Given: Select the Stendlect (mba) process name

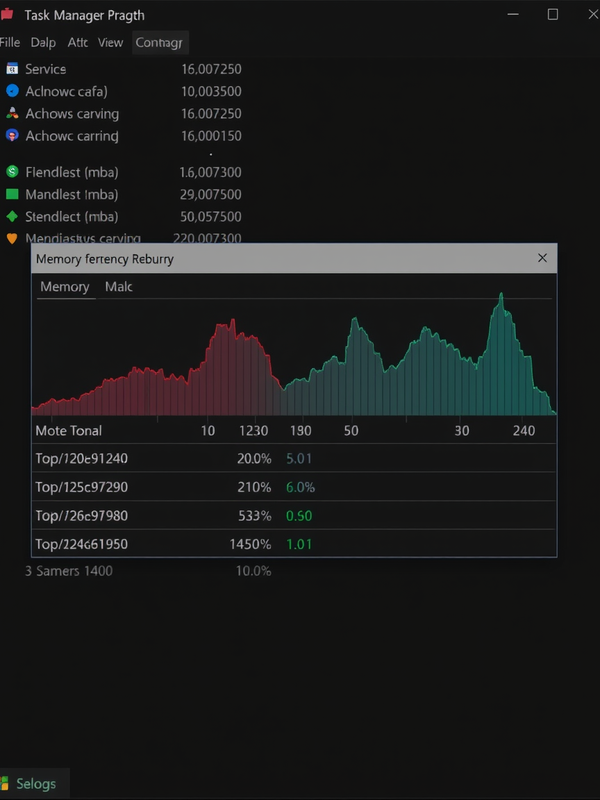Looking at the screenshot, I should [72, 217].
